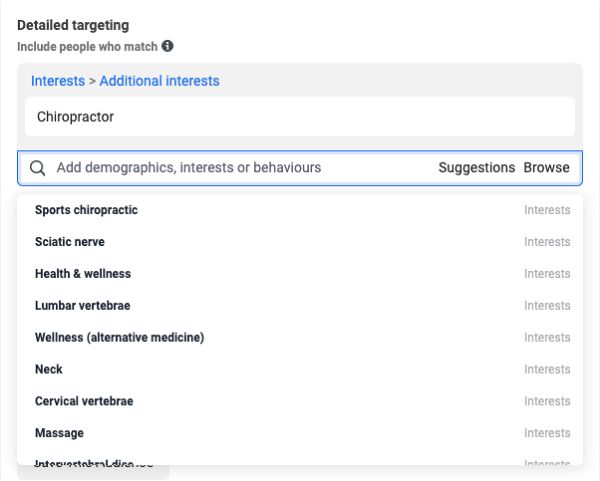Image resolution: width=600 pixels, height=481 pixels.
Task: Add Cervical vertebrae interest
Action: [300, 401]
